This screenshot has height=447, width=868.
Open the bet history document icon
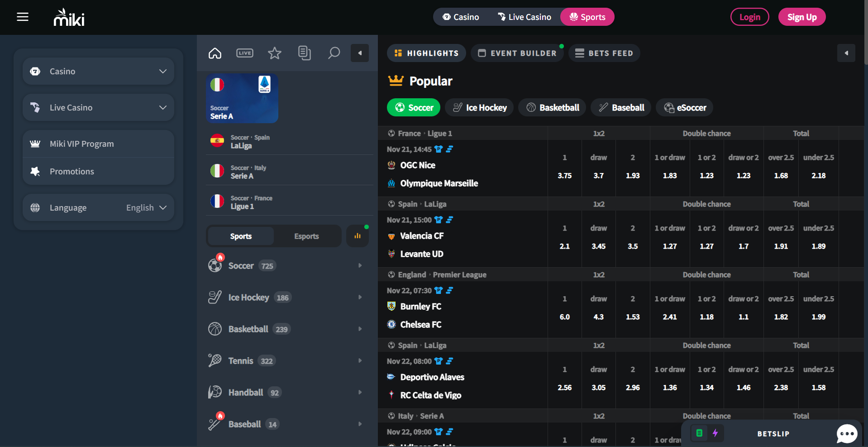(x=305, y=53)
